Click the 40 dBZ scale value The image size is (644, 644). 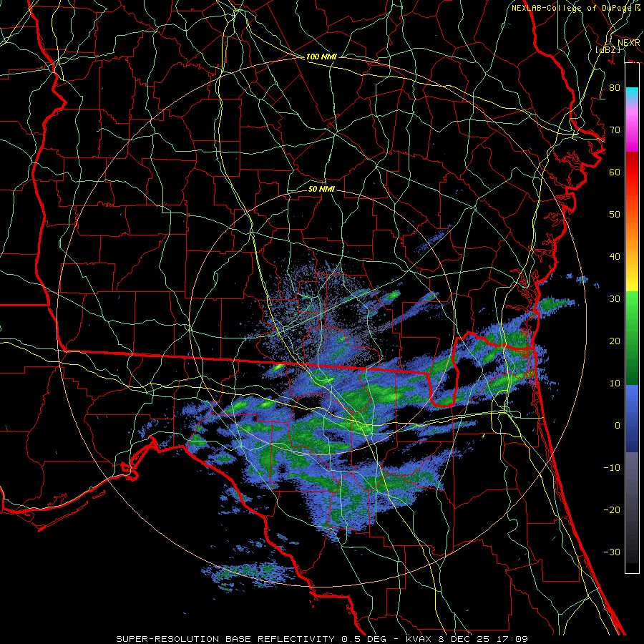615,257
